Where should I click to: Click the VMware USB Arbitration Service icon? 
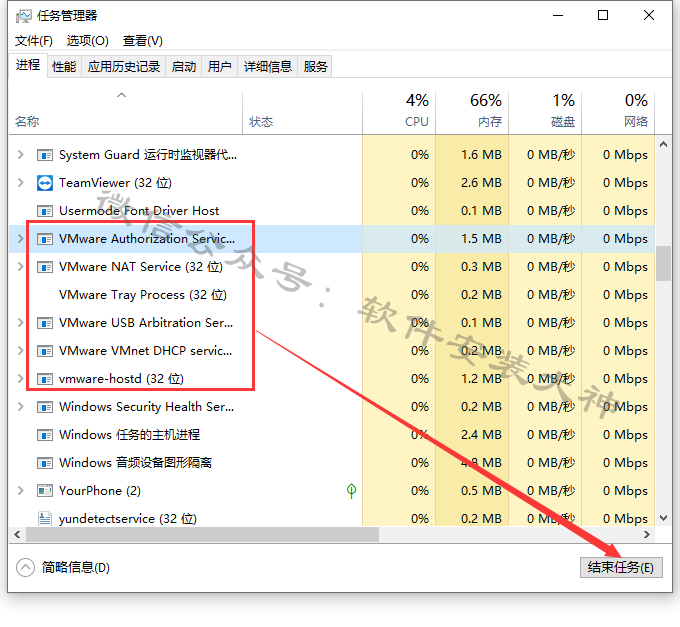coord(45,323)
